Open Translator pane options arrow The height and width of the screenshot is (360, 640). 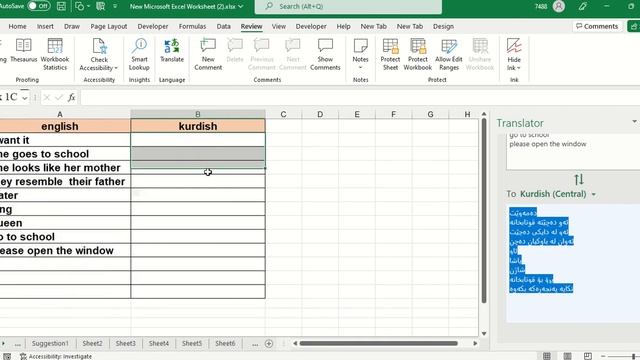click(634, 122)
